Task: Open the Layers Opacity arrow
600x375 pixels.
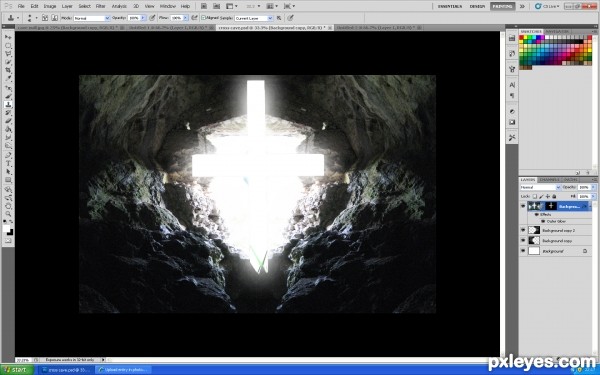Action: [x=593, y=187]
